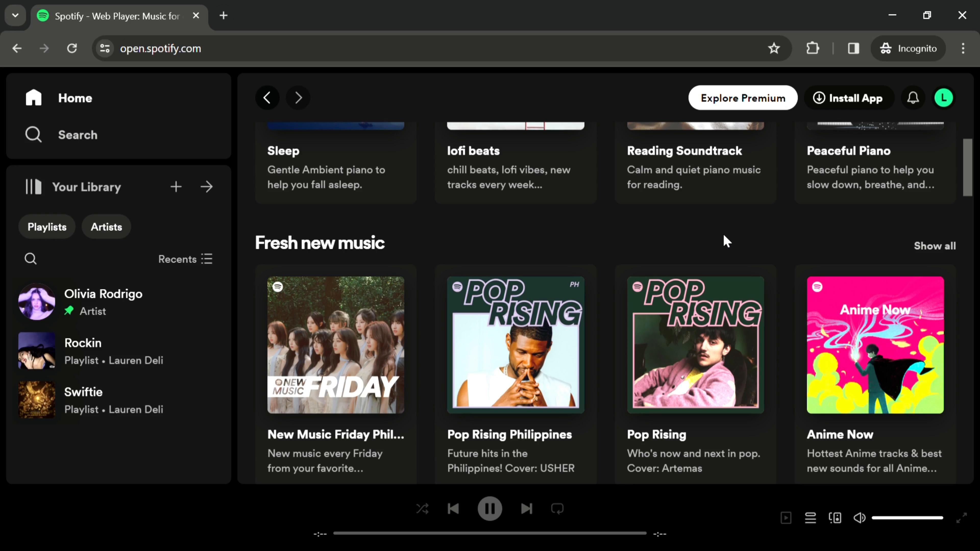Open the browser address bar dropdown
The image size is (980, 551).
click(x=15, y=15)
